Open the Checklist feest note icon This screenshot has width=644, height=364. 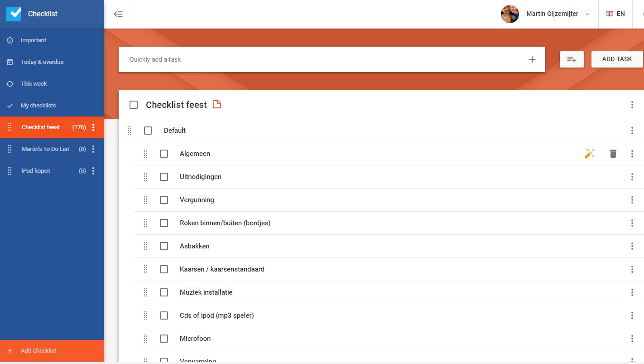click(217, 105)
